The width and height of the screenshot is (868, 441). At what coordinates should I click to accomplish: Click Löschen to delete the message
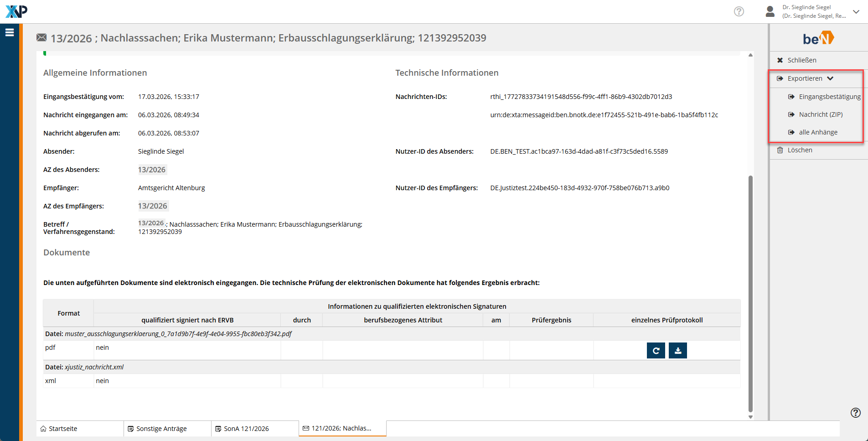(800, 150)
